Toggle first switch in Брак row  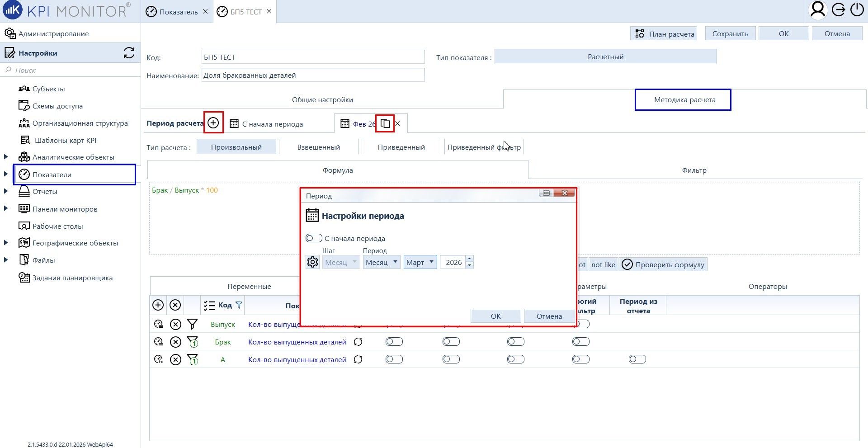click(x=394, y=342)
